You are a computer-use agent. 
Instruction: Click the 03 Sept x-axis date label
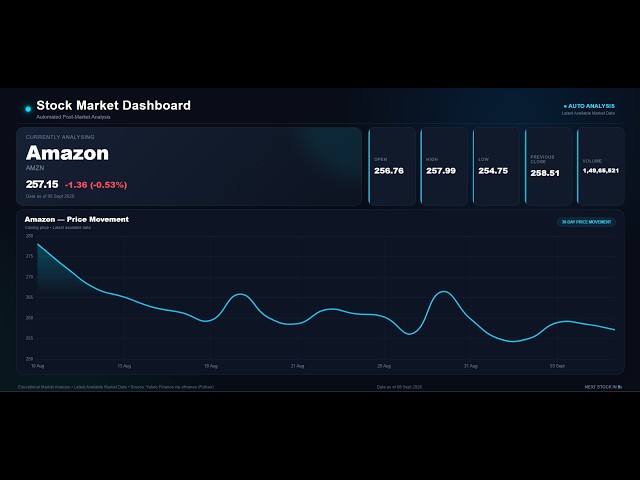point(557,366)
